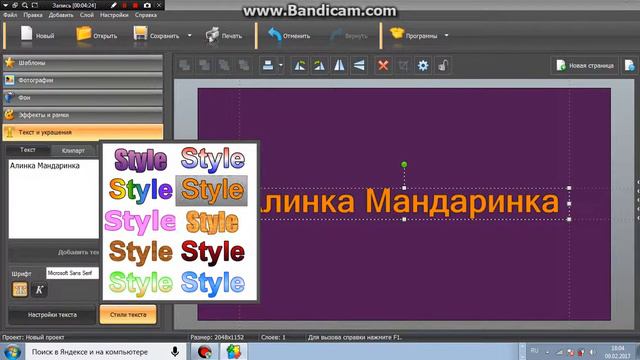The width and height of the screenshot is (640, 360).
Task: Open the Шрифт font selection box
Action: pos(72,273)
